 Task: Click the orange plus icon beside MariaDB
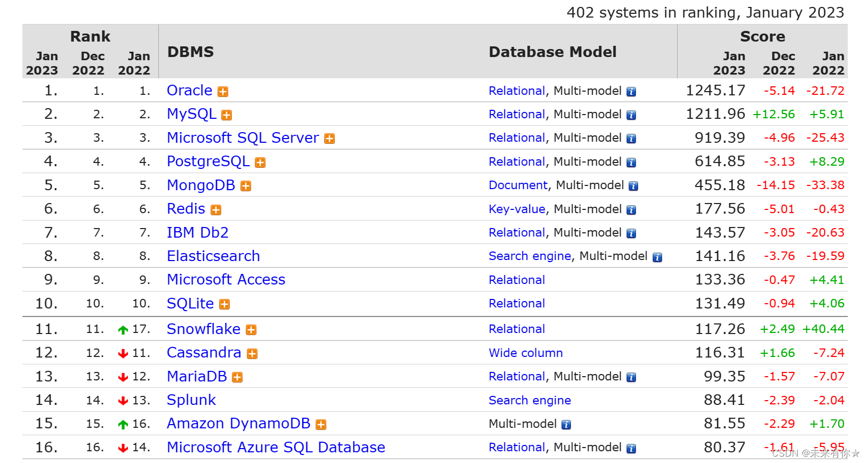(237, 377)
